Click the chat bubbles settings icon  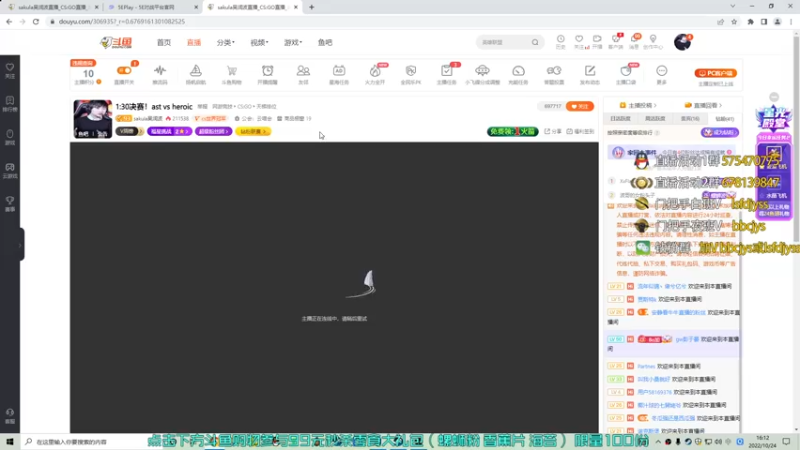coord(554,71)
